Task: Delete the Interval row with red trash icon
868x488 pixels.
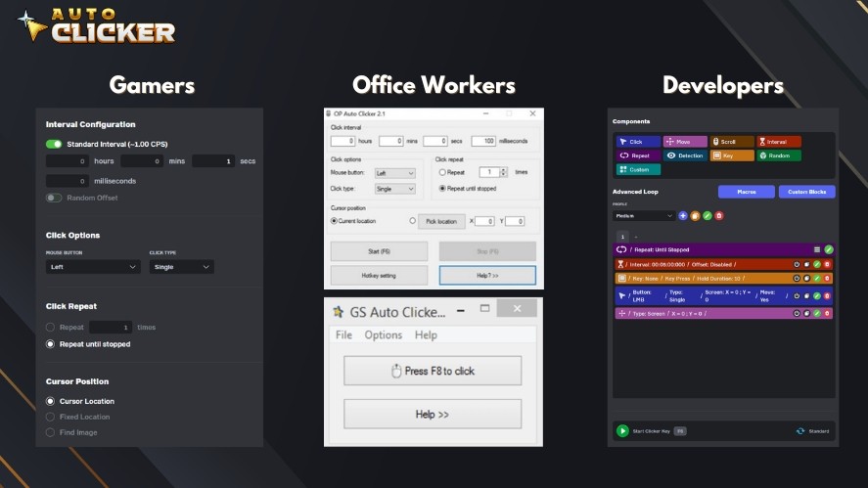Action: tap(827, 264)
